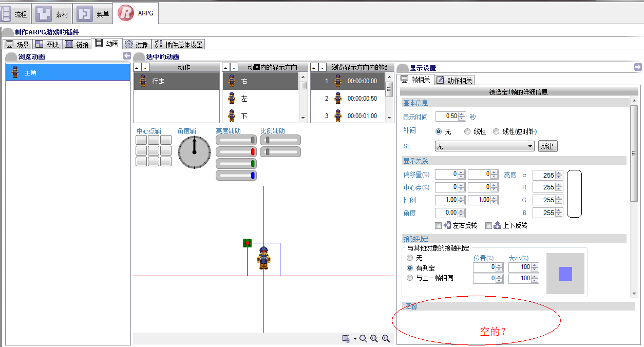Open the selection tool dropdown arrow
The height and width of the screenshot is (347, 644).
(x=355, y=339)
